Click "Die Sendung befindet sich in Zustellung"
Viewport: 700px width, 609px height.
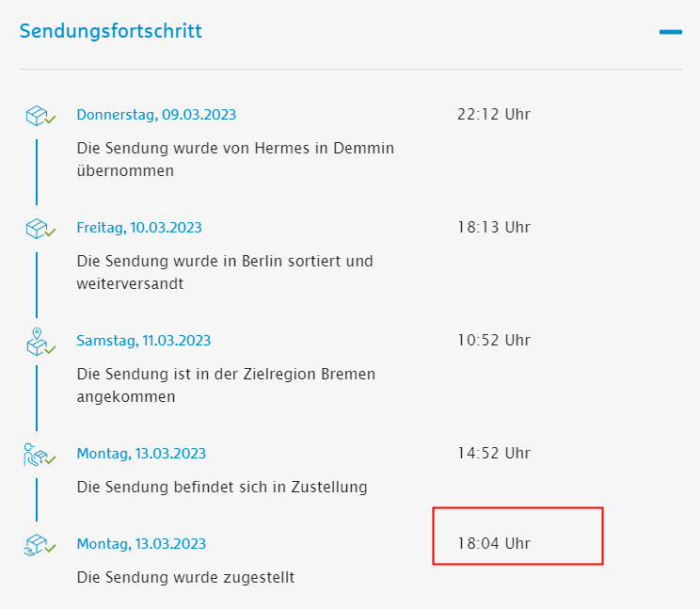(x=222, y=488)
